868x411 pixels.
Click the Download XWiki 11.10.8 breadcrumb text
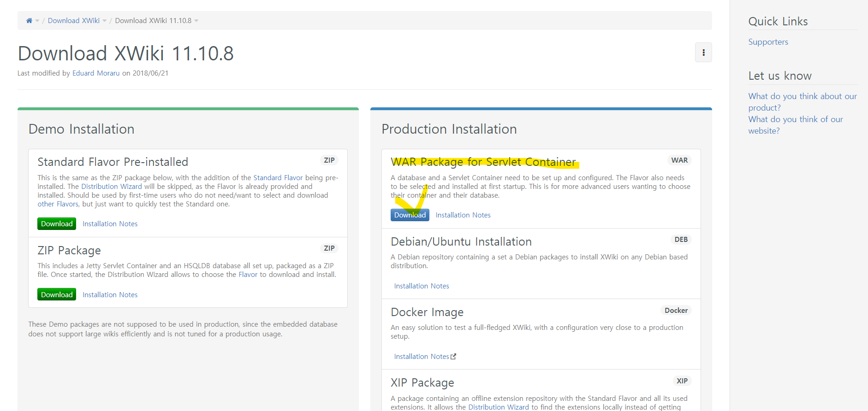coord(153,21)
